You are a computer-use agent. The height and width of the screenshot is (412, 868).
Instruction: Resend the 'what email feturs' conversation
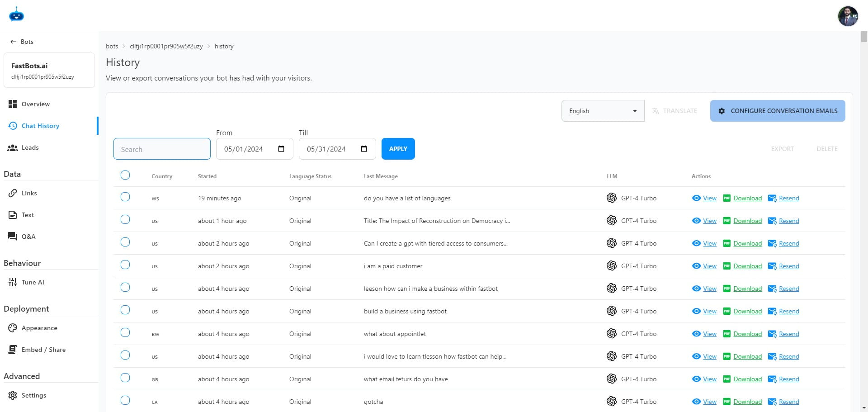tap(789, 379)
